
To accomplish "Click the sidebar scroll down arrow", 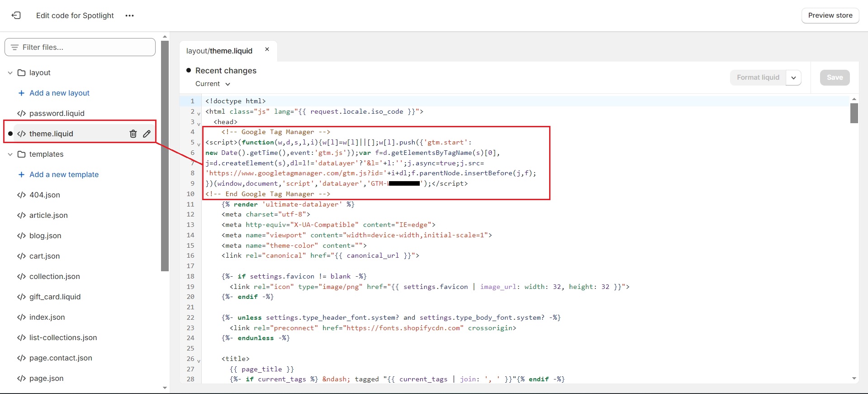I will point(165,388).
